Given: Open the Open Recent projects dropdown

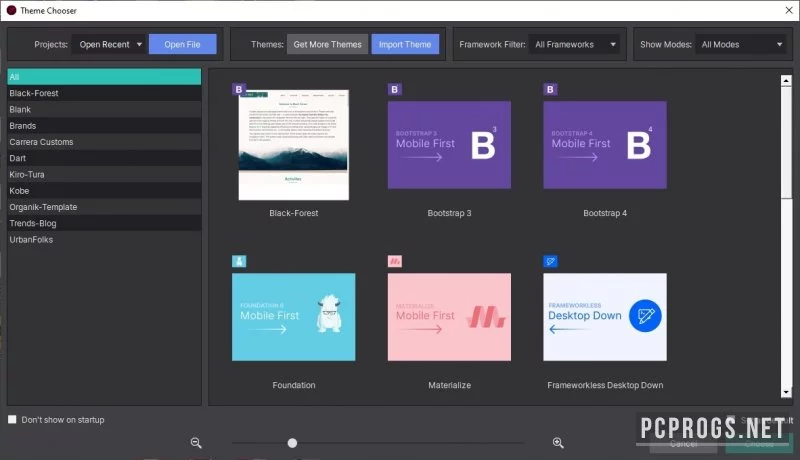Looking at the screenshot, I should pos(110,44).
